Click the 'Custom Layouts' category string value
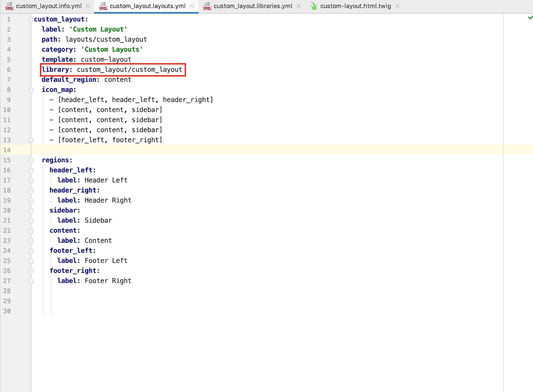The image size is (533, 392). tap(112, 50)
